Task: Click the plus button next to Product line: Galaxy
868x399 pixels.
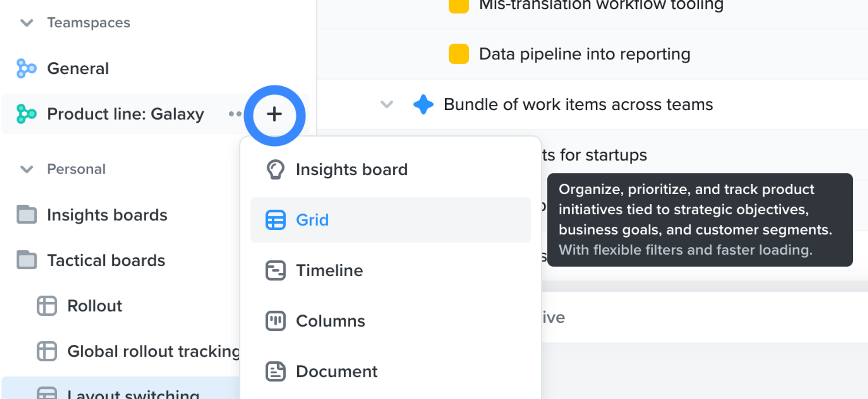Action: tap(275, 115)
